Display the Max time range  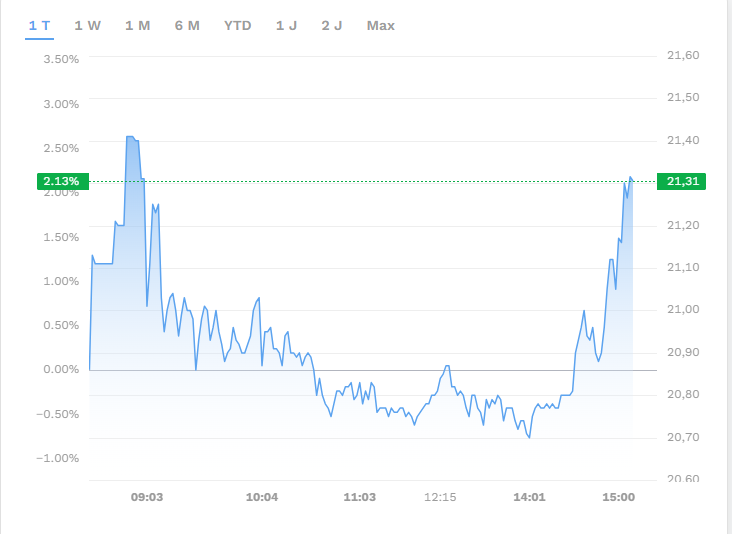(x=381, y=25)
